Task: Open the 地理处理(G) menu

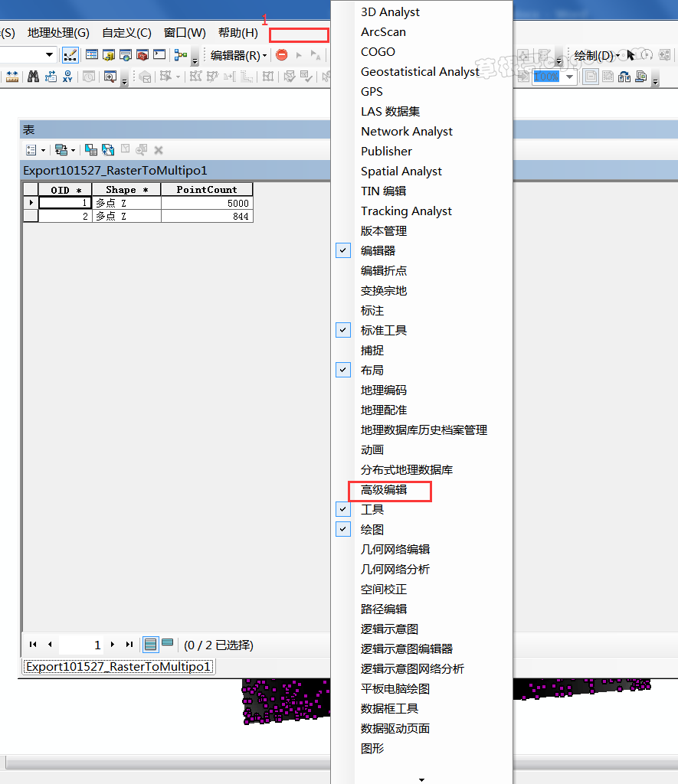Action: coord(58,33)
